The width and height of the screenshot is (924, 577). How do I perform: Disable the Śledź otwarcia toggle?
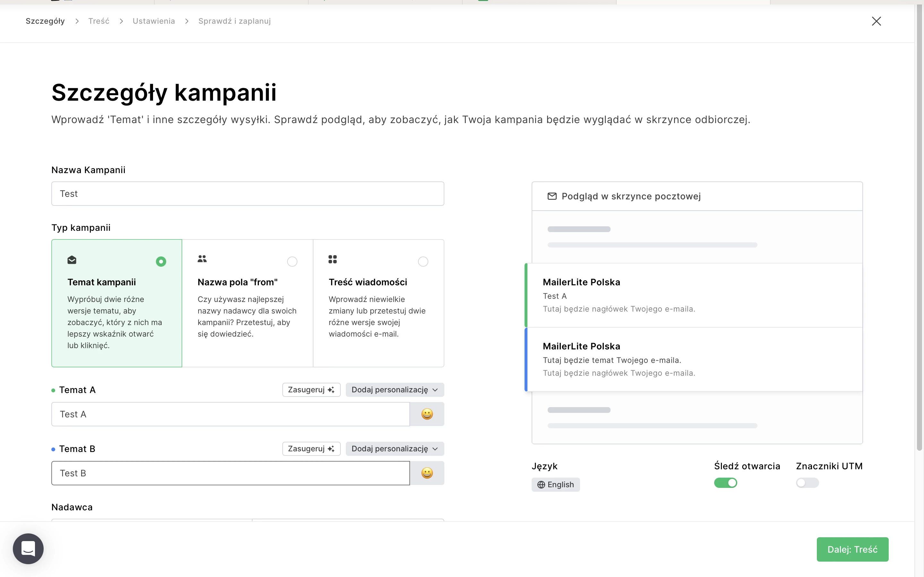click(x=725, y=483)
